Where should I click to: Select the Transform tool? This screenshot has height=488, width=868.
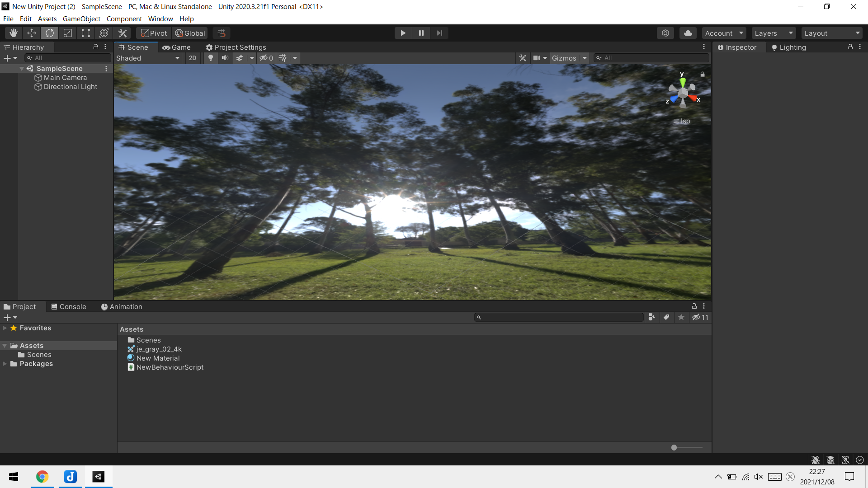coord(104,33)
